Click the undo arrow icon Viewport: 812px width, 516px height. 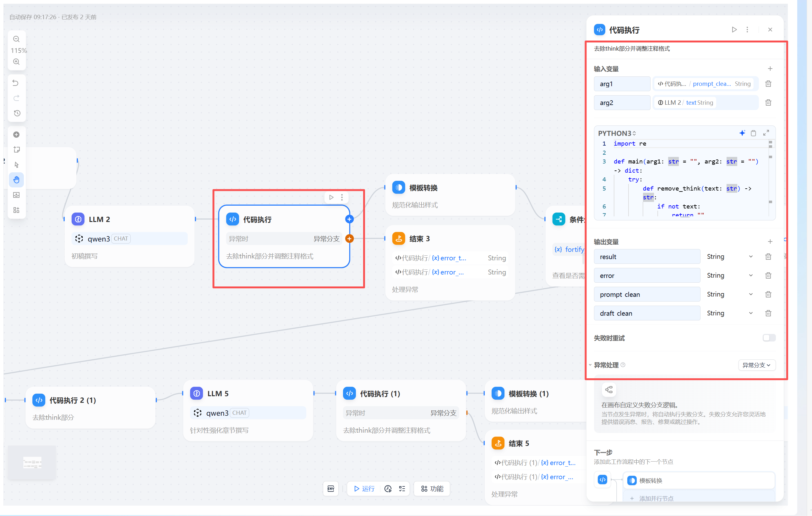(x=16, y=83)
